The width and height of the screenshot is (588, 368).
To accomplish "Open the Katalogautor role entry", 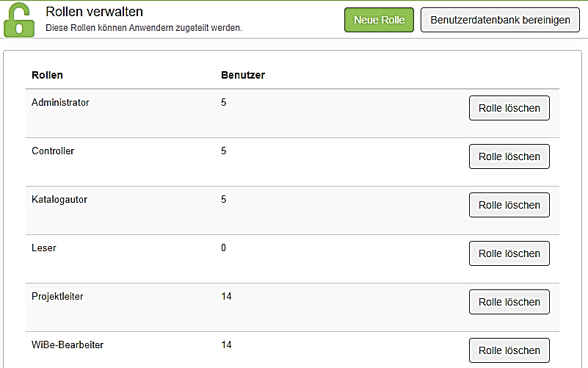I will [x=59, y=200].
